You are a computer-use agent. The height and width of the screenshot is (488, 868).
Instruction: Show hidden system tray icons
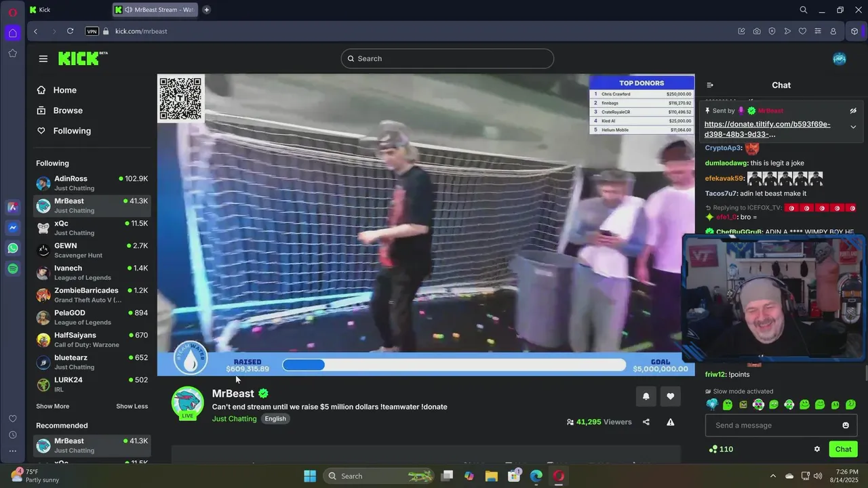(x=772, y=476)
